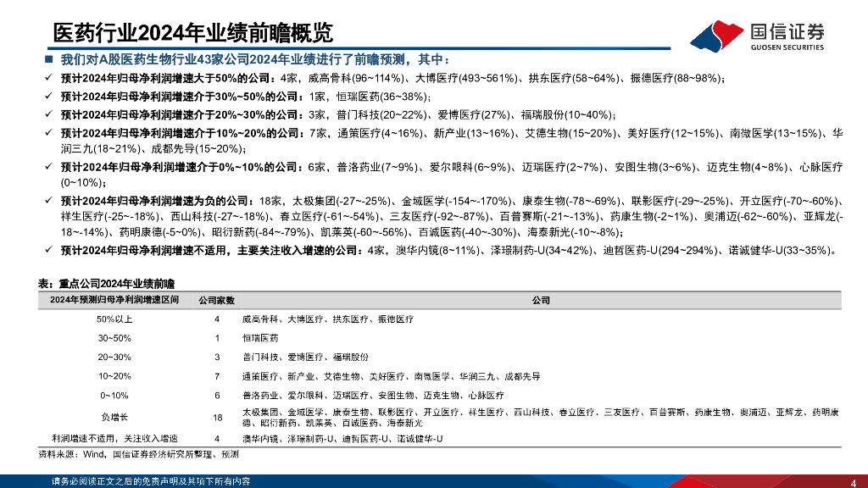868x488 pixels.
Task: Click 艾德生物(15~20%) text
Action: tap(570, 133)
